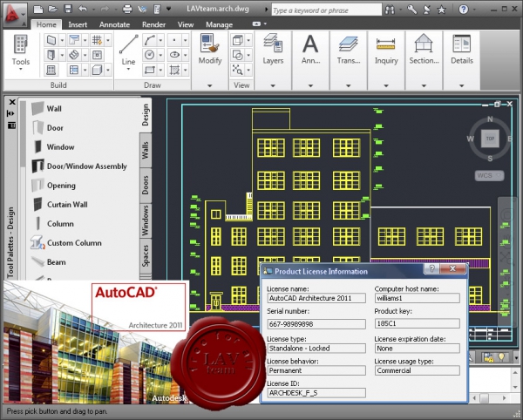The height and width of the screenshot is (420, 523).
Task: Open the Manage ribbon tab
Action: coord(219,24)
